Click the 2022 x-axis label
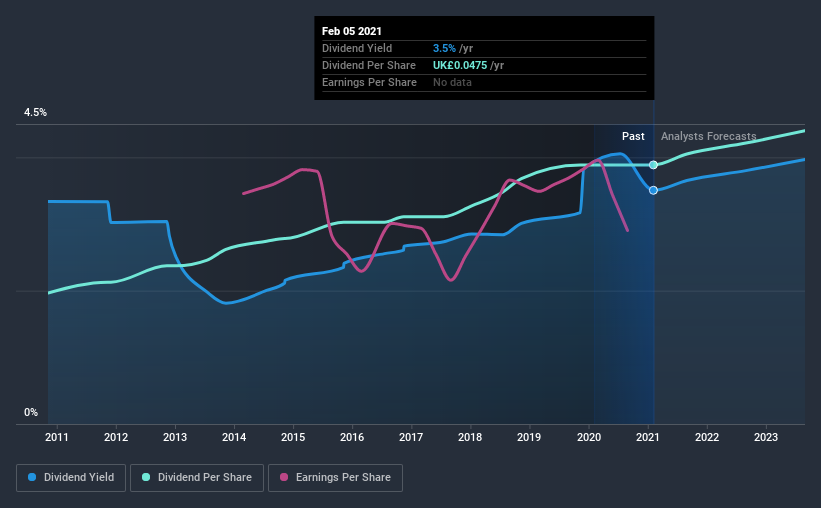 point(707,437)
